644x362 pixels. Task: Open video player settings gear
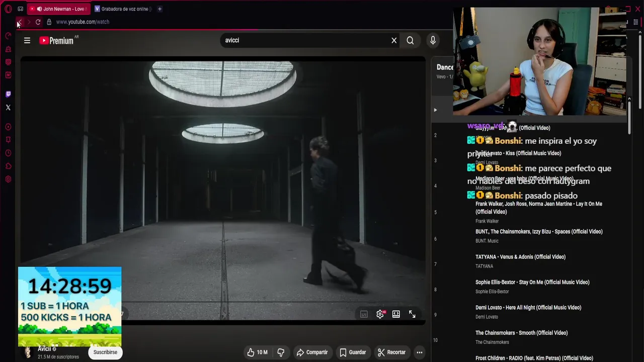[x=380, y=314]
